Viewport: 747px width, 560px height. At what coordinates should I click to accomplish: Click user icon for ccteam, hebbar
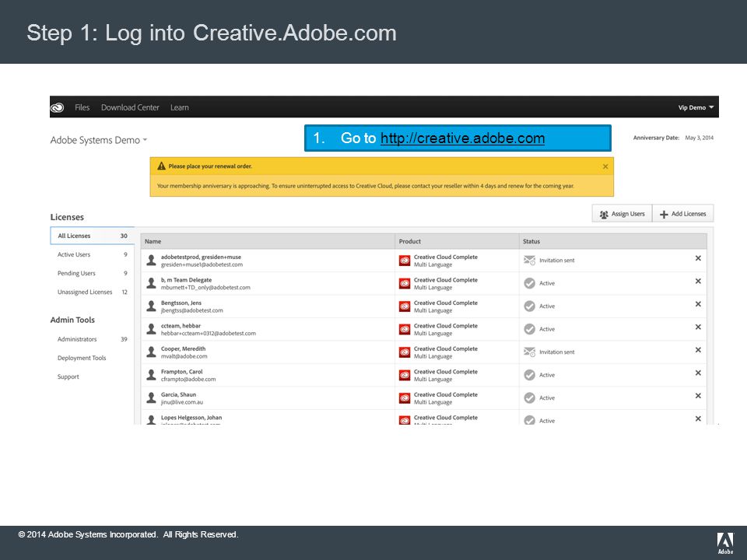pyautogui.click(x=151, y=328)
